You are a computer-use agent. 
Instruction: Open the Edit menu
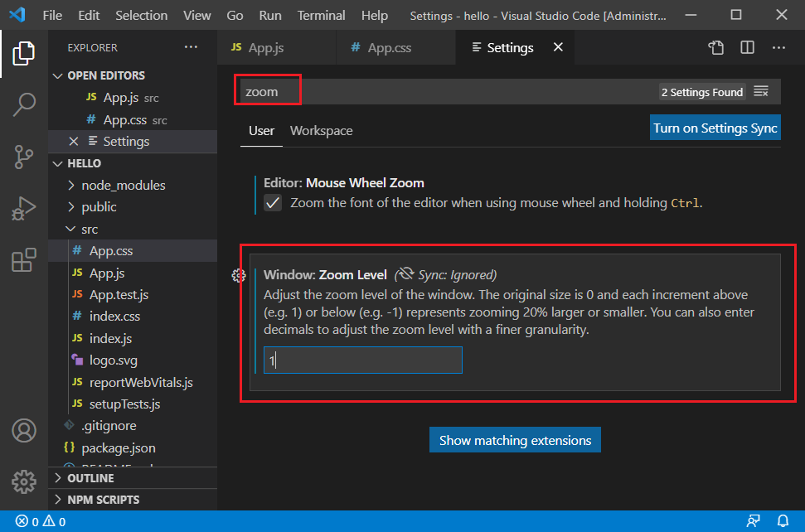[x=89, y=16]
